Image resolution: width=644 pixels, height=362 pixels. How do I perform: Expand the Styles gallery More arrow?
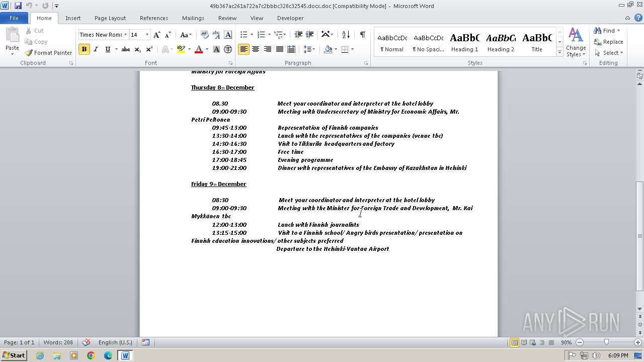click(559, 52)
